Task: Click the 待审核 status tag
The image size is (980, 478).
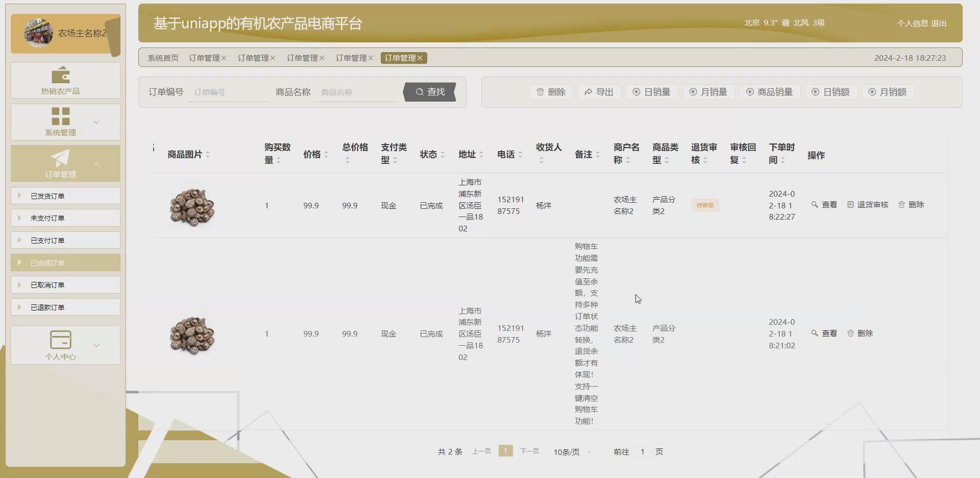Action: pyautogui.click(x=705, y=205)
